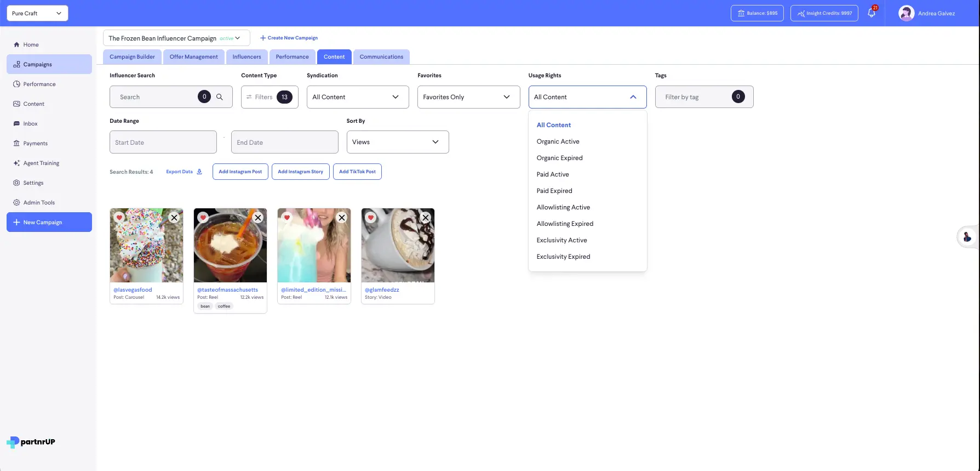Image resolution: width=980 pixels, height=471 pixels.
Task: Open the floating assistant widget icon
Action: coord(967,237)
